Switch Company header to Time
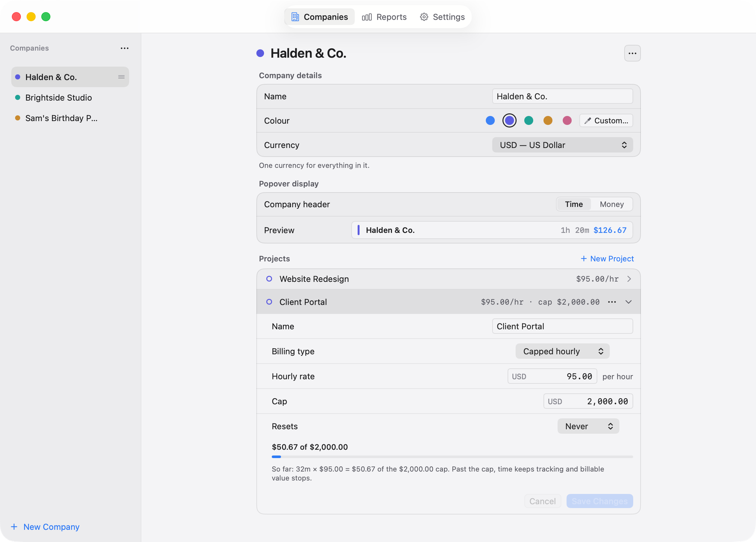The image size is (756, 542). pyautogui.click(x=574, y=204)
